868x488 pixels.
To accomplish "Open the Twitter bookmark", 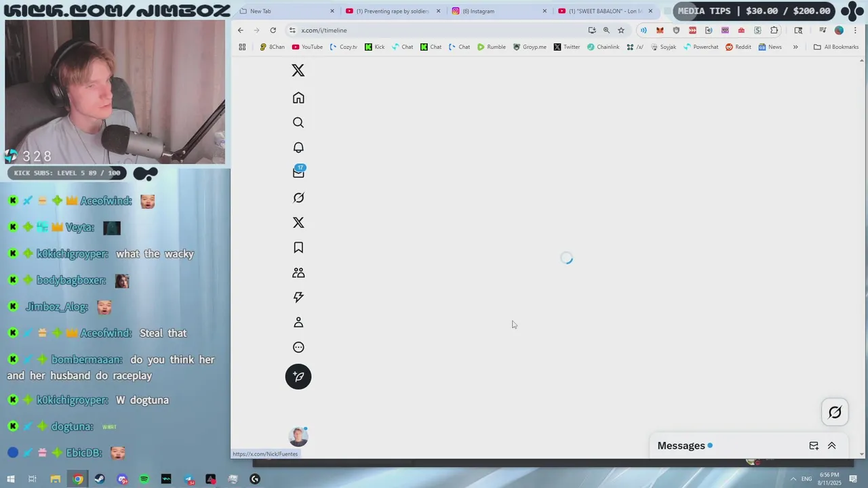I will (567, 47).
